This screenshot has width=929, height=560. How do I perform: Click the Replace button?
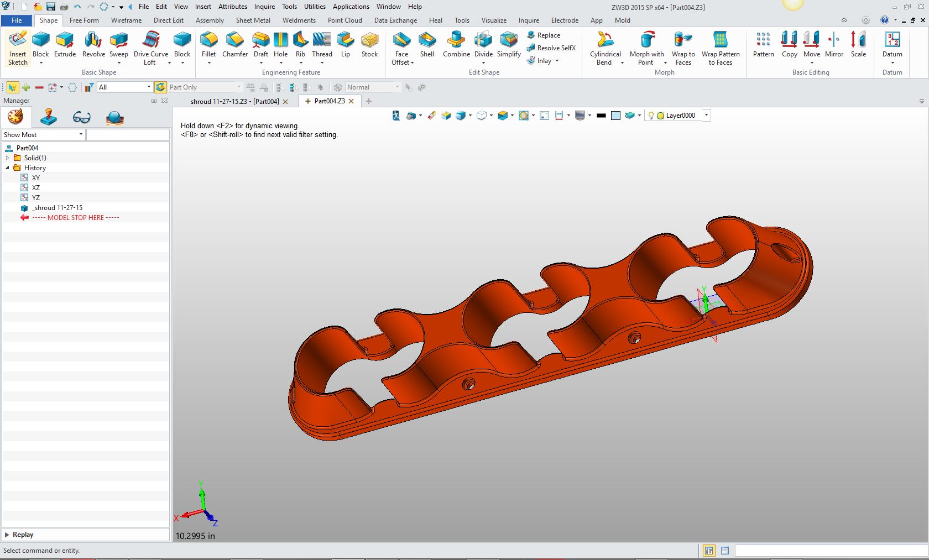(x=548, y=35)
